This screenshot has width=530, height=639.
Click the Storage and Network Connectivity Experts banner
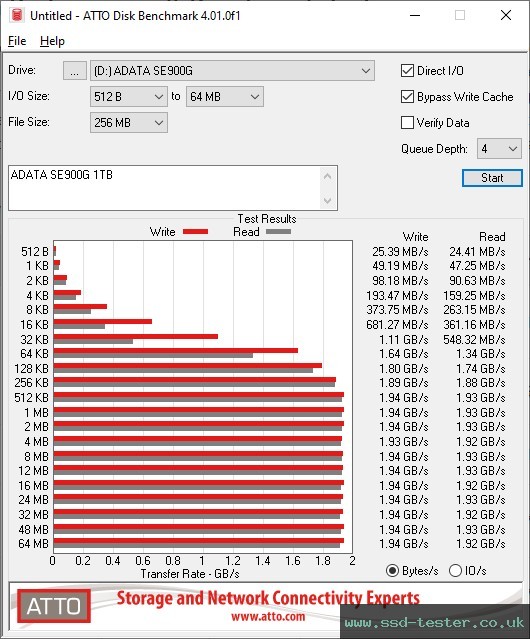(268, 598)
